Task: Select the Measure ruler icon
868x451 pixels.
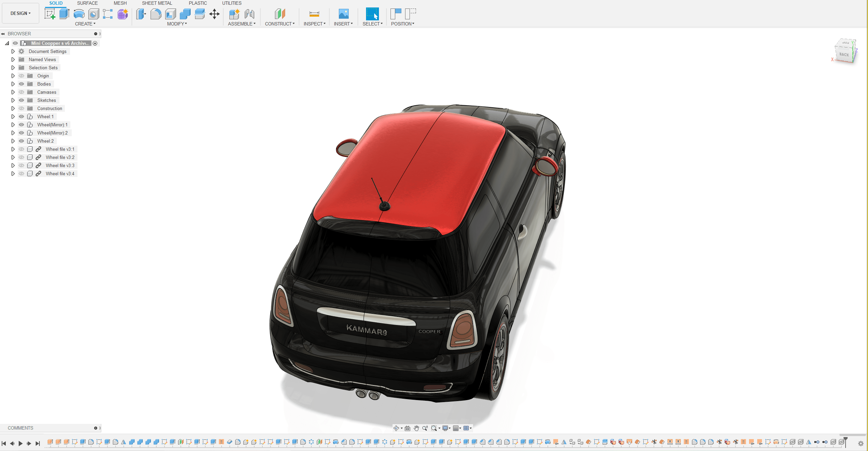Action: click(314, 14)
